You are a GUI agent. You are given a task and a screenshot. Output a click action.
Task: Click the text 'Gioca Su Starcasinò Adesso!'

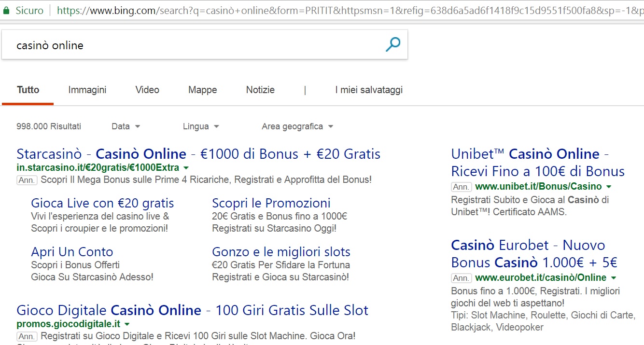click(92, 277)
